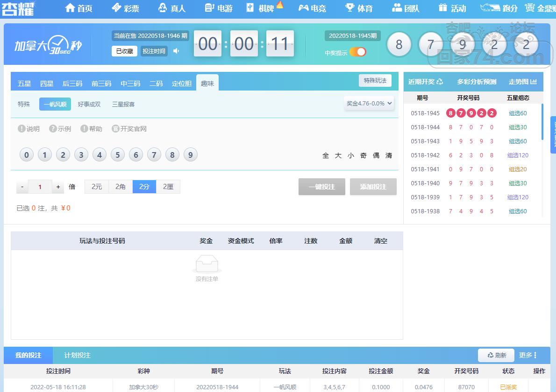This screenshot has width=556, height=392.
Task: Click the 帮助 help icon
Action: tap(84, 129)
